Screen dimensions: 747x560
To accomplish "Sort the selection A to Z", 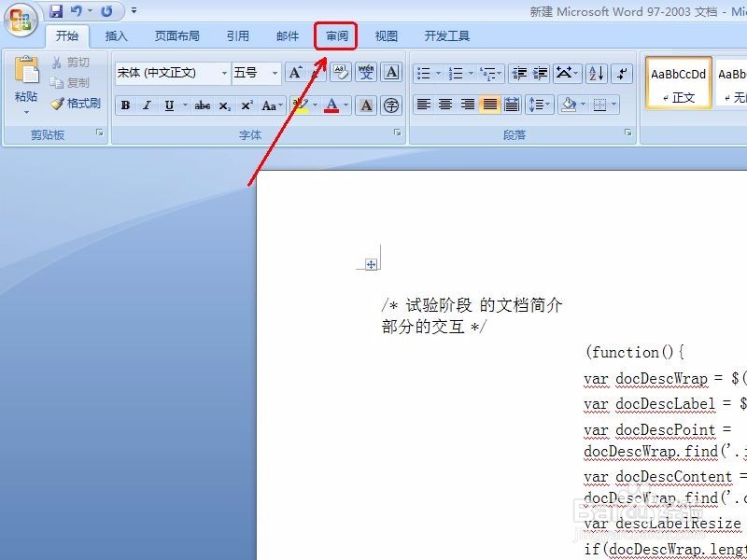I will (x=597, y=74).
